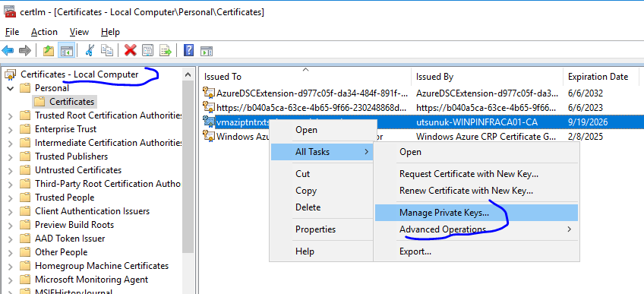Expand Third-Party Root Certification node
Image resolution: width=644 pixels, height=294 pixels.
(11, 184)
